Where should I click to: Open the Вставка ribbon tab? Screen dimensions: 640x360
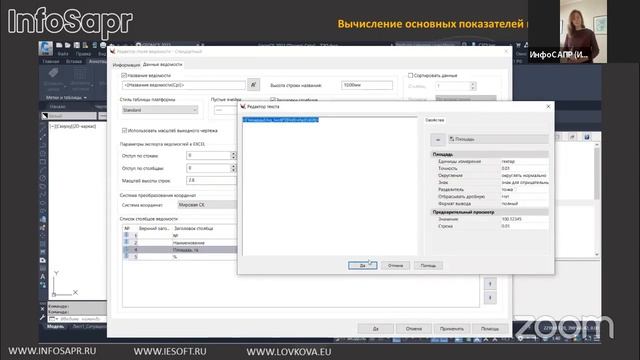tap(74, 61)
